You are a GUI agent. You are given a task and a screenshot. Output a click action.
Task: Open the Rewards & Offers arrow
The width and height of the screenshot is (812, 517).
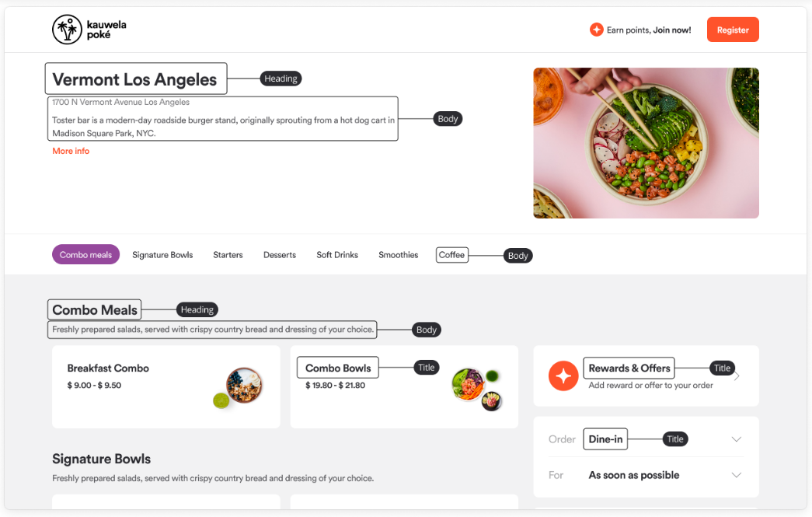click(x=737, y=376)
